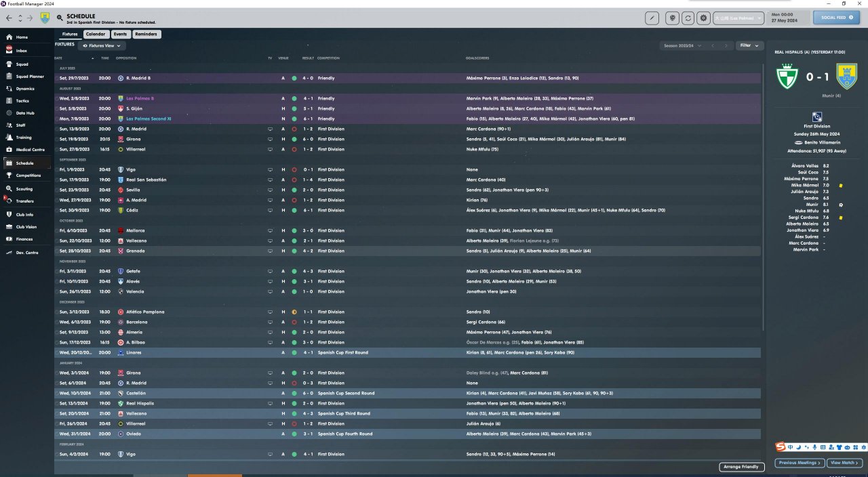This screenshot has width=868, height=477.
Task: Click the Sogou S input method logo
Action: 781,447
